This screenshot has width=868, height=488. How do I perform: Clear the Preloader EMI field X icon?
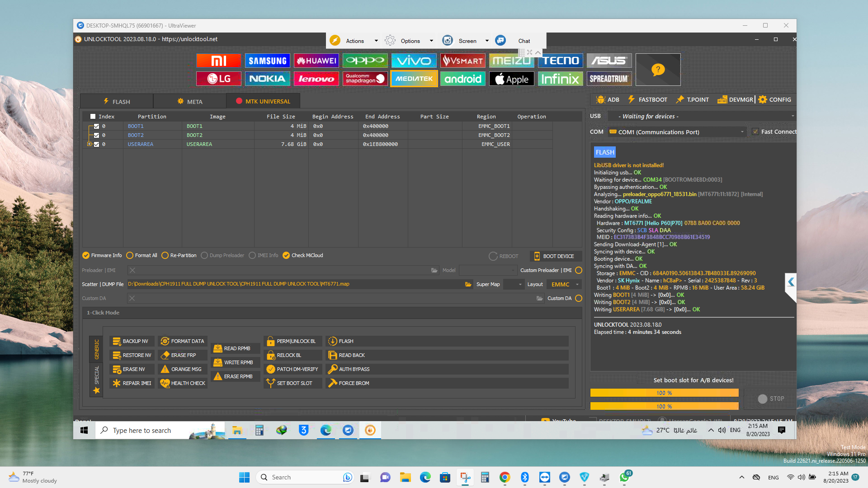pyautogui.click(x=132, y=270)
